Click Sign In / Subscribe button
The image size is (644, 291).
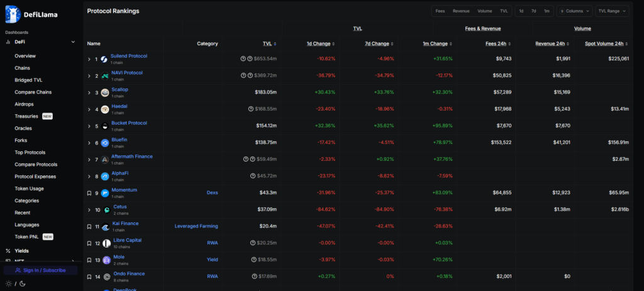(x=41, y=270)
